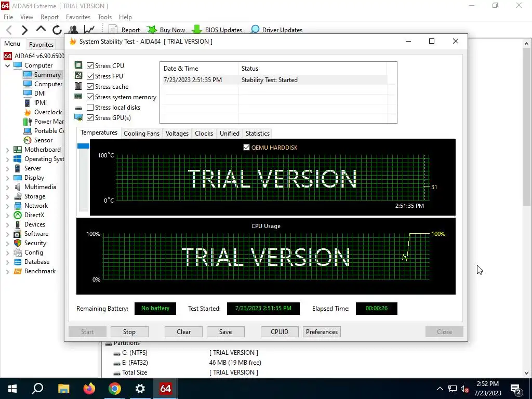The image size is (532, 399).
Task: Click the Software icon in tree
Action: click(17, 234)
